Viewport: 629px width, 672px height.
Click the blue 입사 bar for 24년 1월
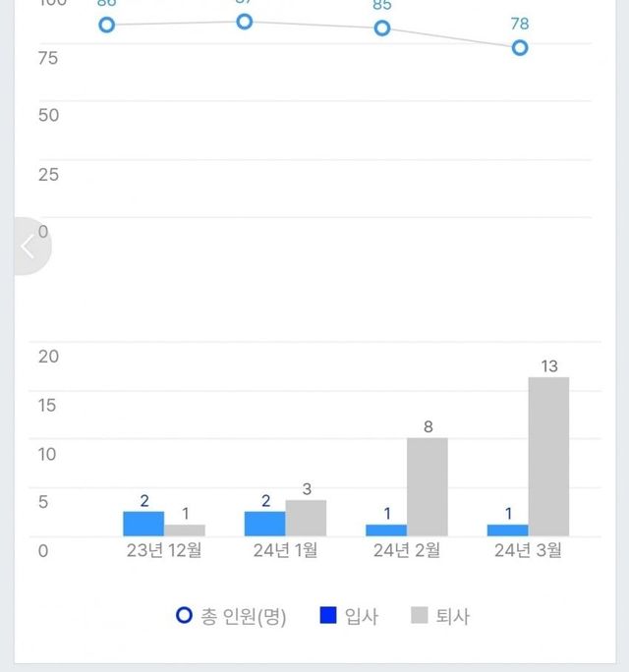click(264, 524)
